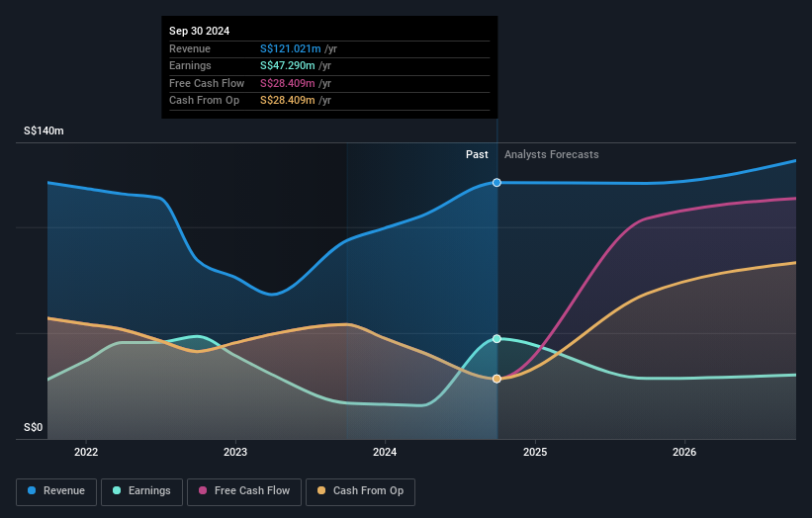
Task: Click the Analysts Forecasts label
Action: [552, 155]
